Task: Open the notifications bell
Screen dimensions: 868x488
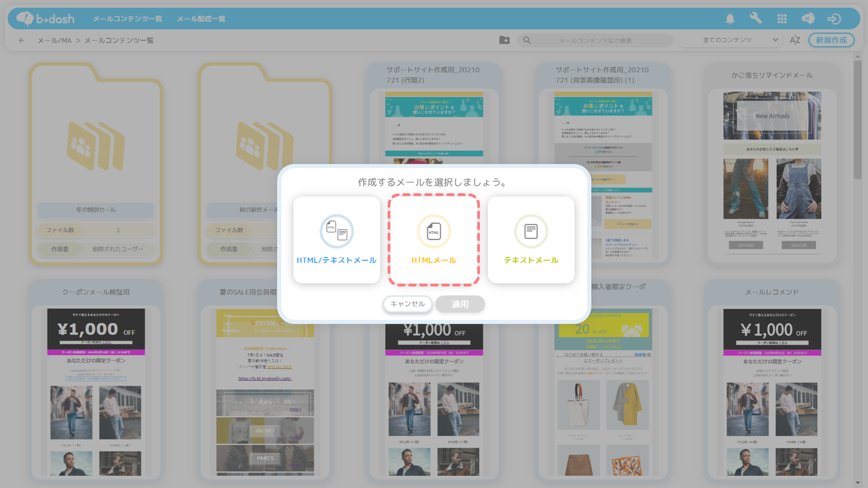Action: pos(730,19)
